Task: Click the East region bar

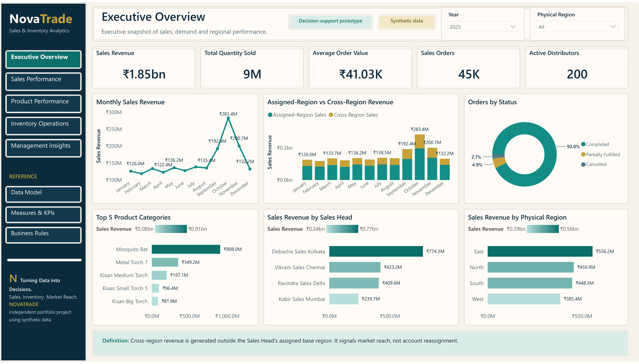Action: (x=540, y=251)
